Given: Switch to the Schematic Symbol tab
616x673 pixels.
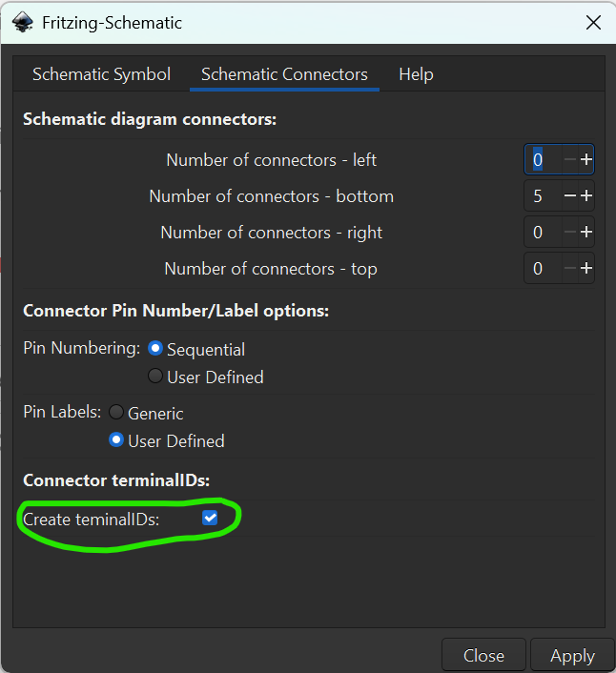Looking at the screenshot, I should click(x=102, y=74).
